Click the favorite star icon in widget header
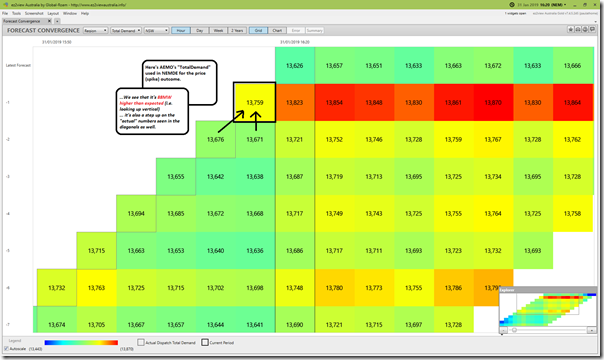 tap(570, 30)
